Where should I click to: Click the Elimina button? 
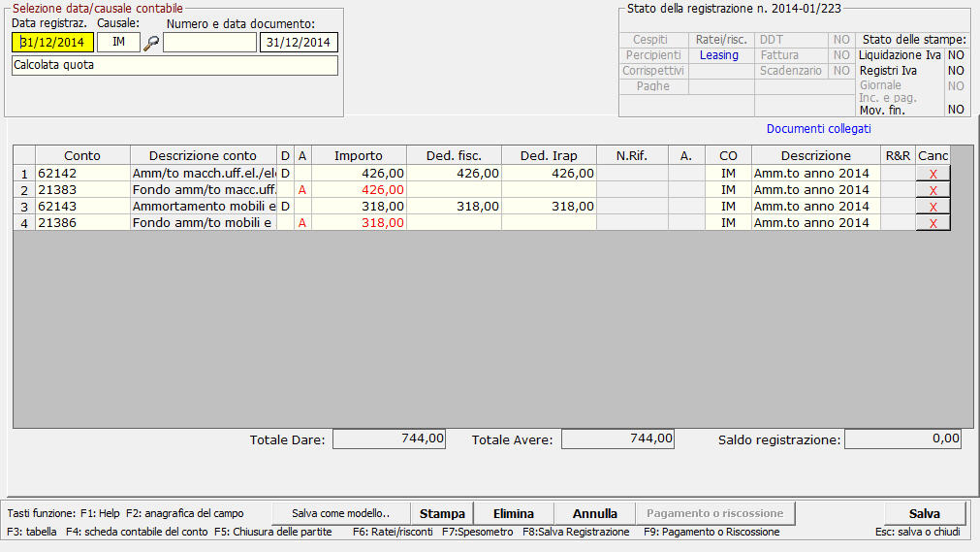513,513
